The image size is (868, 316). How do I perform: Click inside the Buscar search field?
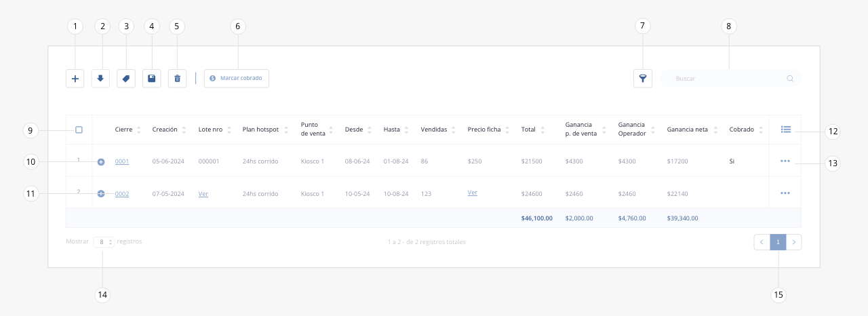[729, 79]
